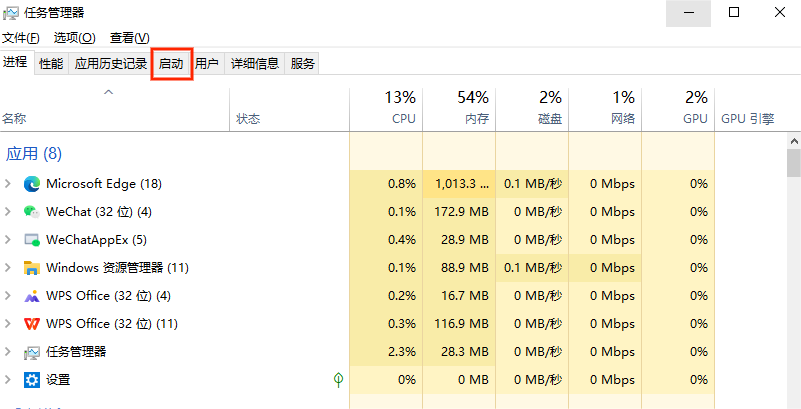Click sort arrow above the 名称 column
The width and height of the screenshot is (801, 409).
point(108,92)
